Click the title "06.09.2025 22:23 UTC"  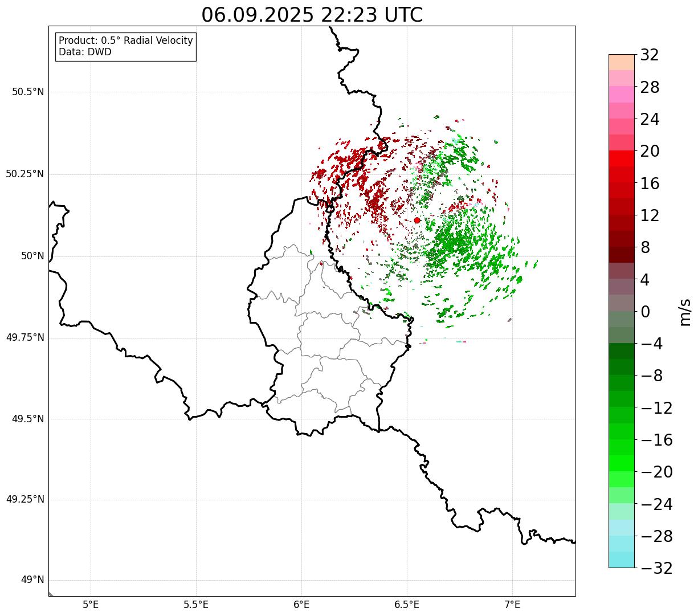click(x=312, y=15)
